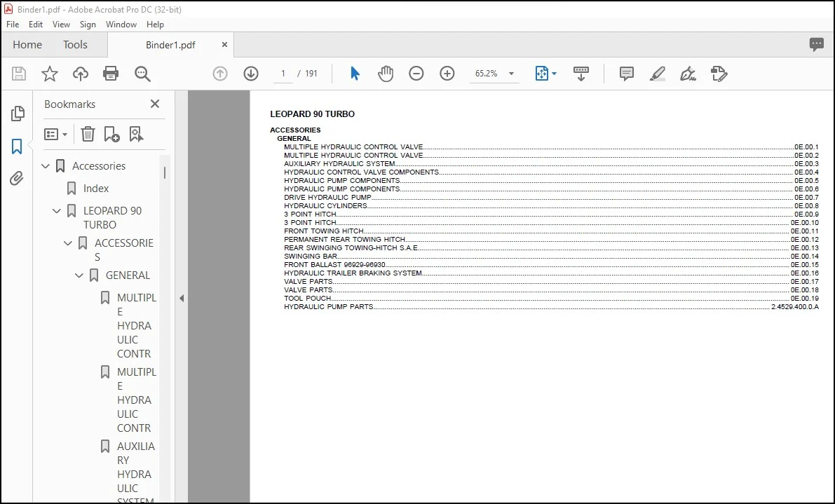Click the scrolling mode keyboard icon
Viewport: 835px width, 504px height.
[x=581, y=74]
